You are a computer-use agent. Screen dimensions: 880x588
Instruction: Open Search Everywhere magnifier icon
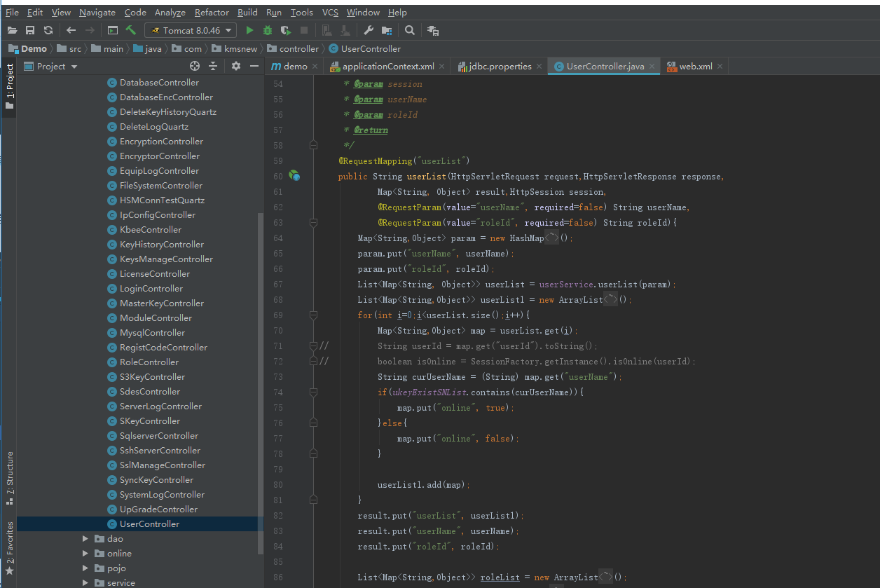(410, 30)
